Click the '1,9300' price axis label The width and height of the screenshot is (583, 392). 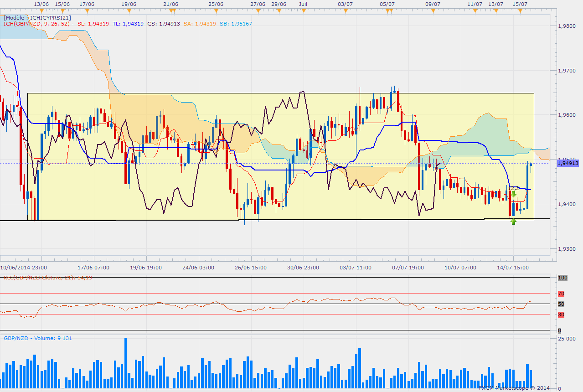[567, 249]
